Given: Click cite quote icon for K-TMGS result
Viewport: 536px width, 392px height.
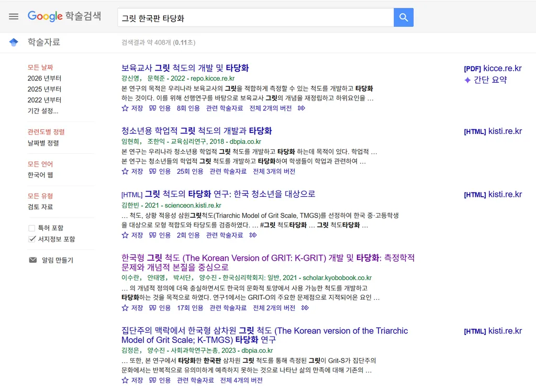Looking at the screenshot, I should [152, 380].
